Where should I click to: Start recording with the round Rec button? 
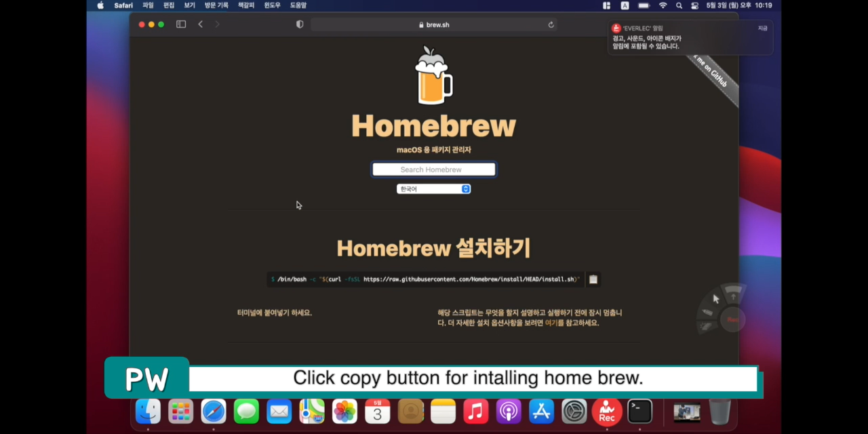click(732, 319)
